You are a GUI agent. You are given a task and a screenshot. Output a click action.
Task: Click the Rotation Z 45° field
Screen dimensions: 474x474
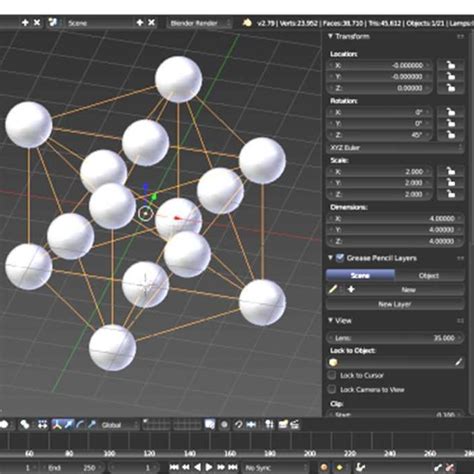tap(380, 135)
